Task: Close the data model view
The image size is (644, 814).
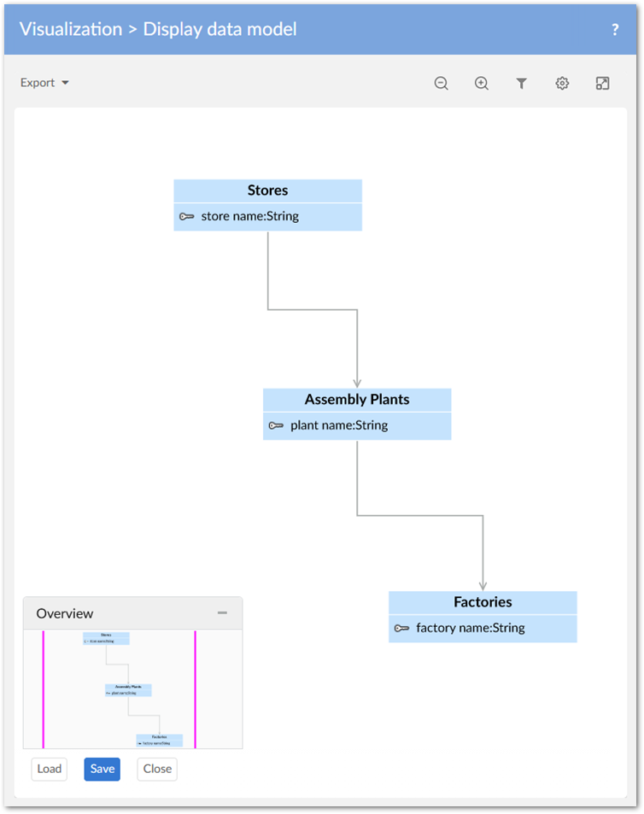Action: click(x=156, y=769)
